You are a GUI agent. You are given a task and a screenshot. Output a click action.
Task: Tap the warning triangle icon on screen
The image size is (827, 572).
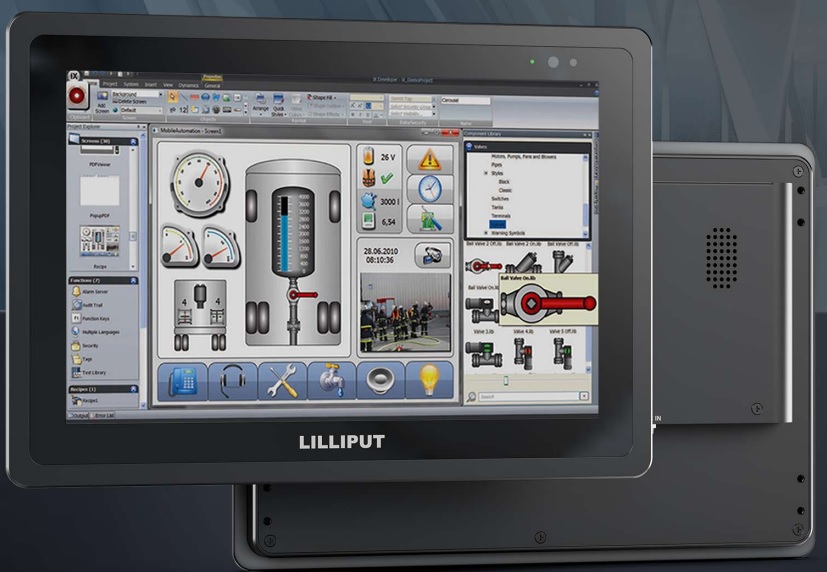[429, 159]
